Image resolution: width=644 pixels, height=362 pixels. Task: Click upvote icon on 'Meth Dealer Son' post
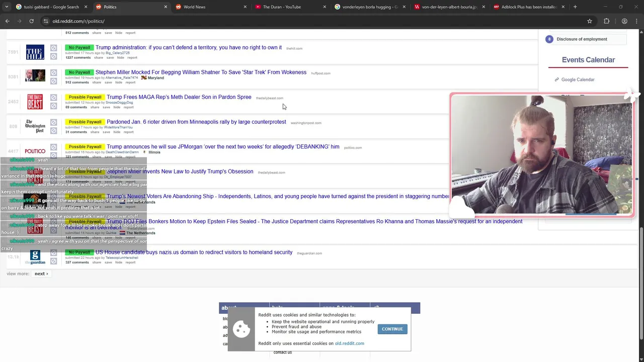[x=53, y=98]
